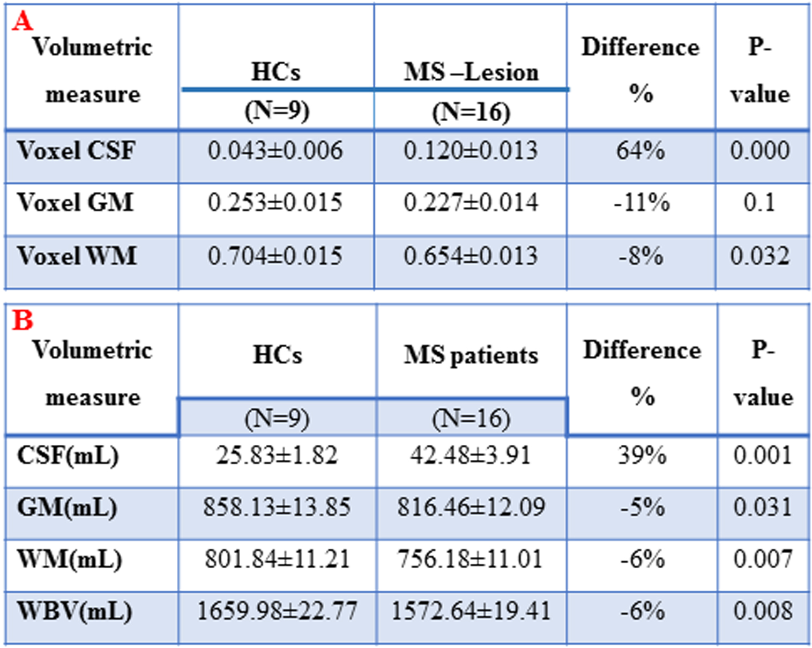The image size is (812, 648).
Task: Select the WBV(mL) row label
Action: coord(75,612)
